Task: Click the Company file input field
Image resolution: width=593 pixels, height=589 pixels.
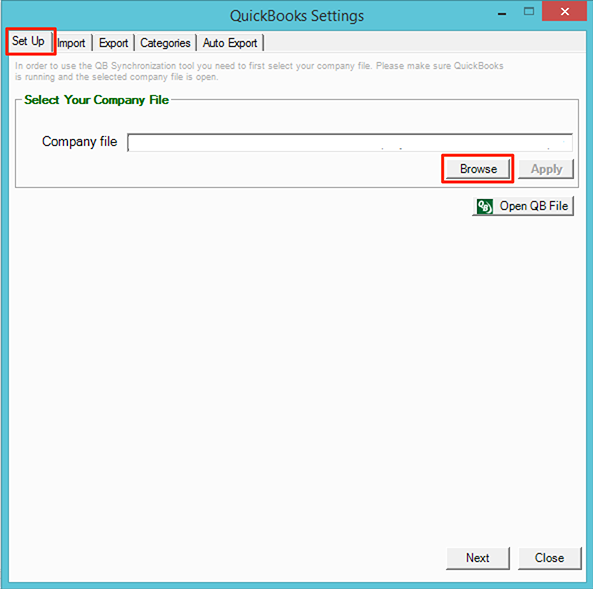Action: click(x=350, y=143)
